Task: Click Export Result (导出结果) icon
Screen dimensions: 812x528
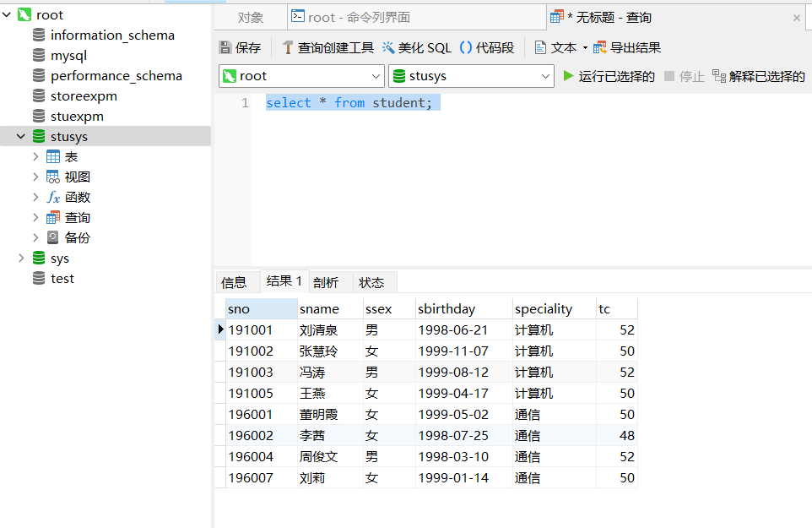Action: point(600,48)
